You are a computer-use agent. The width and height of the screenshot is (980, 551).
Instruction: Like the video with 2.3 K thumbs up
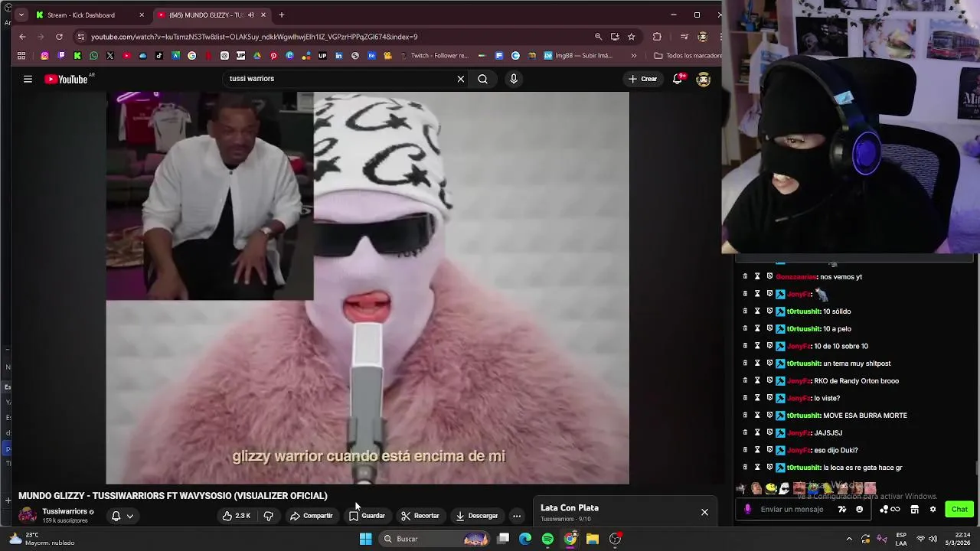click(237, 516)
